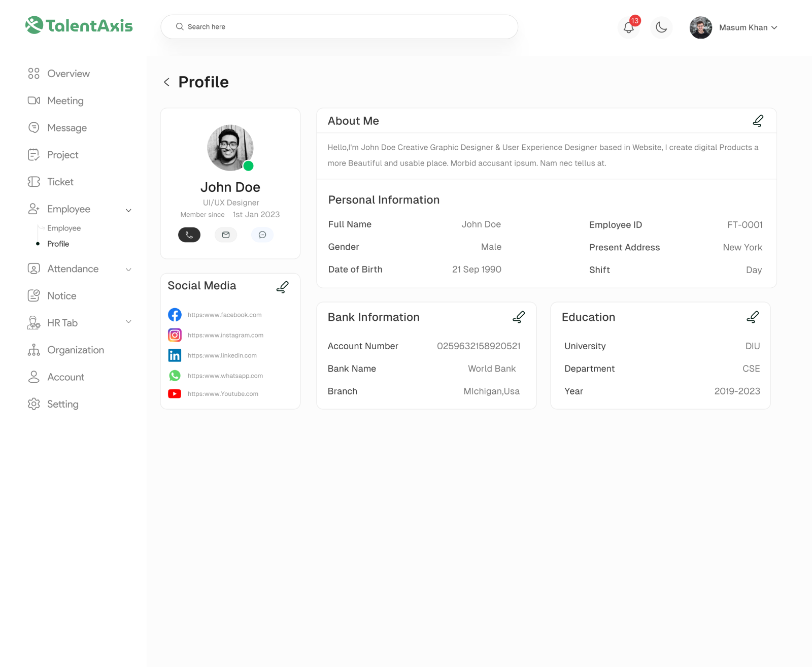Viewport: 812px width, 667px height.
Task: Open the Organization menu item
Action: (x=75, y=350)
